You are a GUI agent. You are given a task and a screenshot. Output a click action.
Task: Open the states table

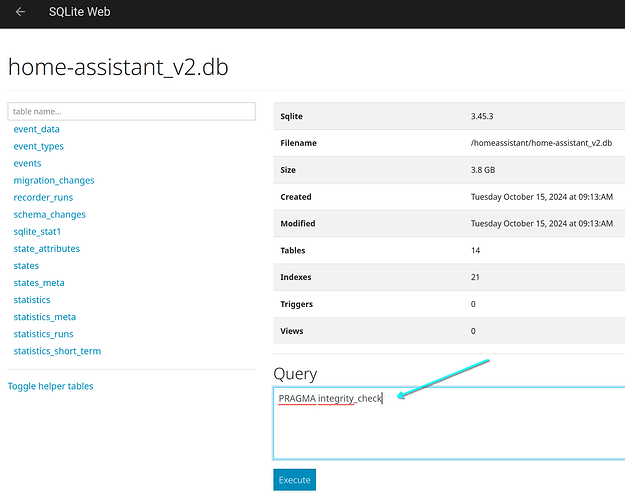[x=26, y=266]
